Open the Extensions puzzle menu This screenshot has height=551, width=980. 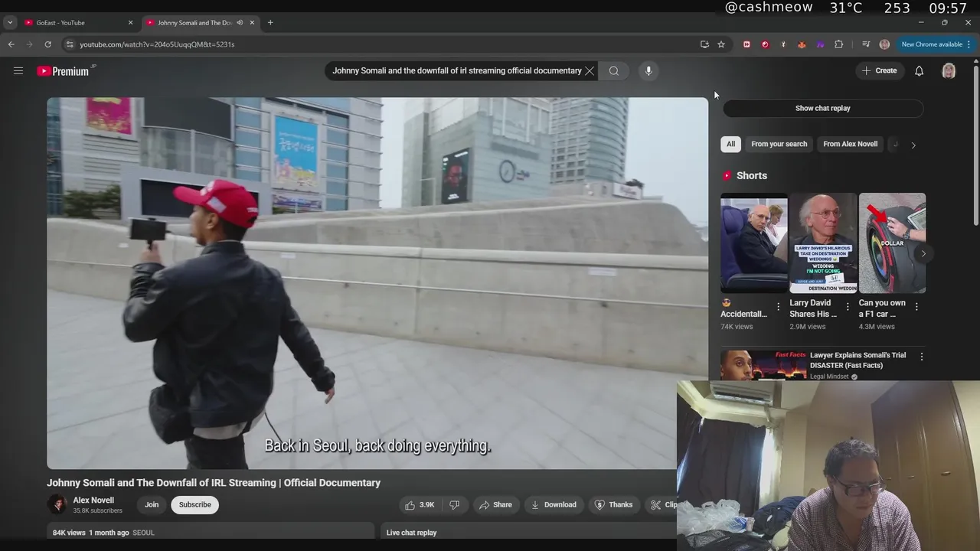(x=838, y=44)
